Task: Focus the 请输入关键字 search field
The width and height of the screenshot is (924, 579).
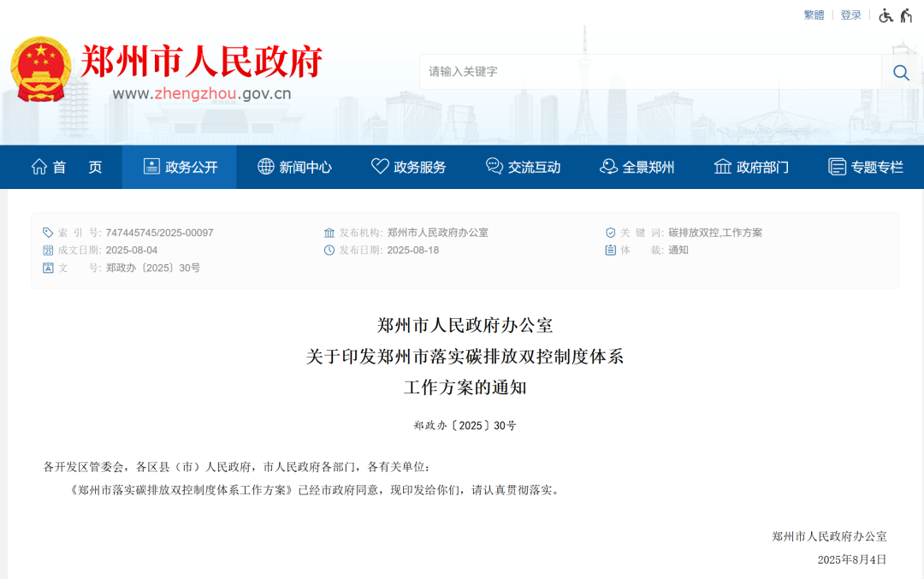Action: (x=650, y=72)
